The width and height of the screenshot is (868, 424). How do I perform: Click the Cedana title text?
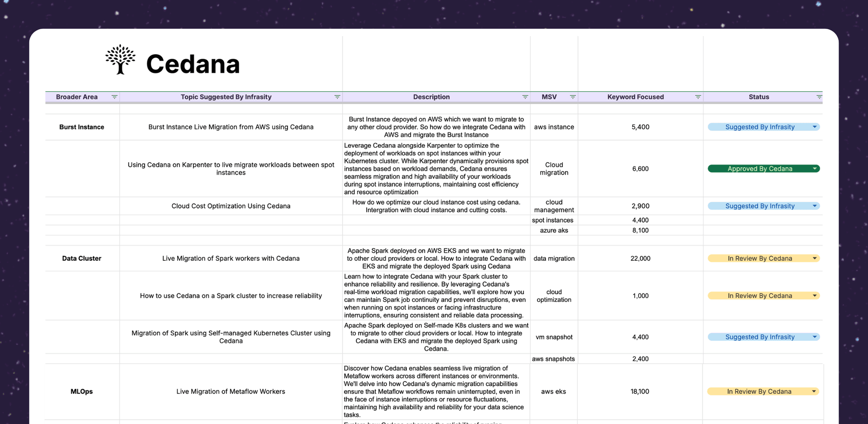(193, 64)
